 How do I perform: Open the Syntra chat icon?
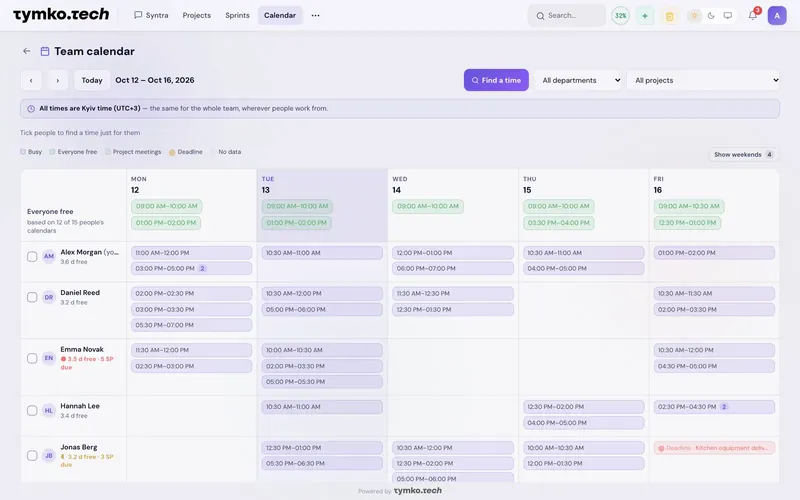point(138,15)
